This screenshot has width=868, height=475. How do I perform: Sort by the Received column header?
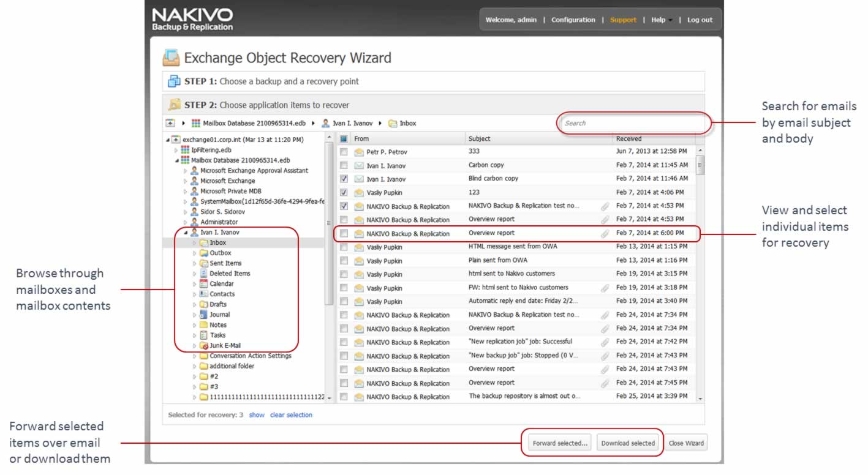point(654,139)
